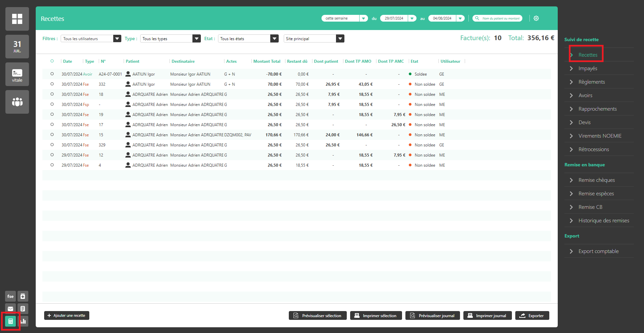Open the dashboard grid icon
The width and height of the screenshot is (644, 333).
(17, 19)
